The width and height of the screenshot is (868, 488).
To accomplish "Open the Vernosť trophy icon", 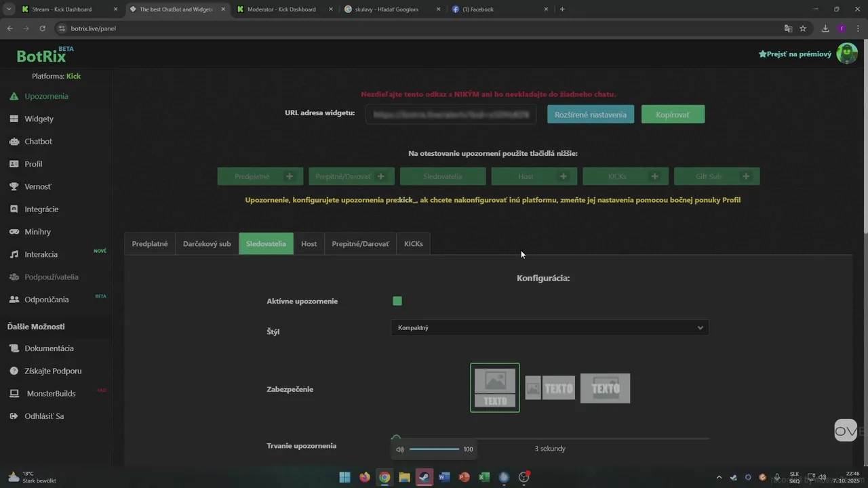I will pyautogui.click(x=14, y=186).
